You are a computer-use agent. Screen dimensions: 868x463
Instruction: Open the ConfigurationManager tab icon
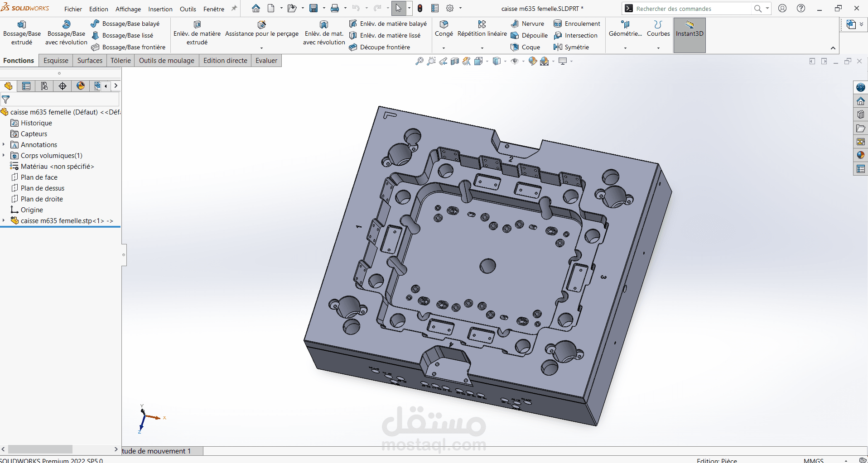pos(44,86)
